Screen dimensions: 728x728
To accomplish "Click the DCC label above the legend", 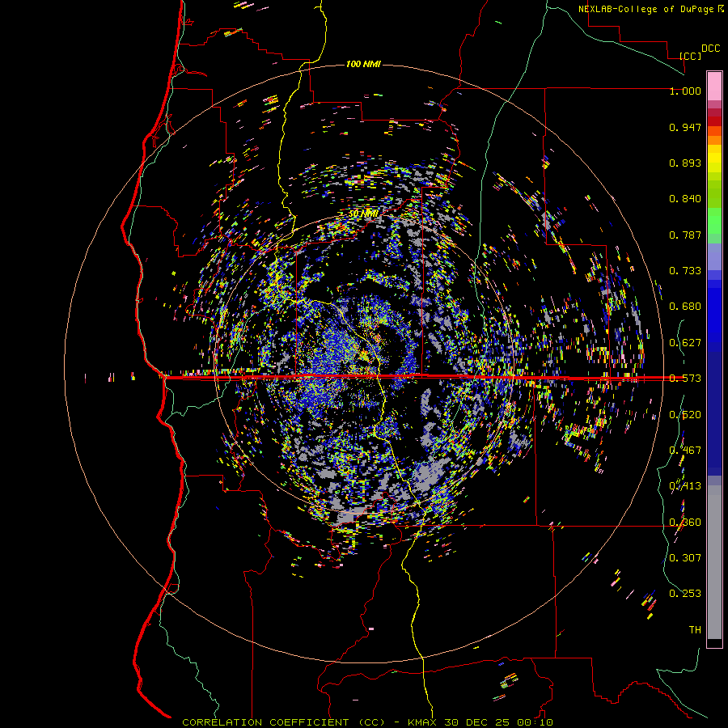I will [710, 49].
